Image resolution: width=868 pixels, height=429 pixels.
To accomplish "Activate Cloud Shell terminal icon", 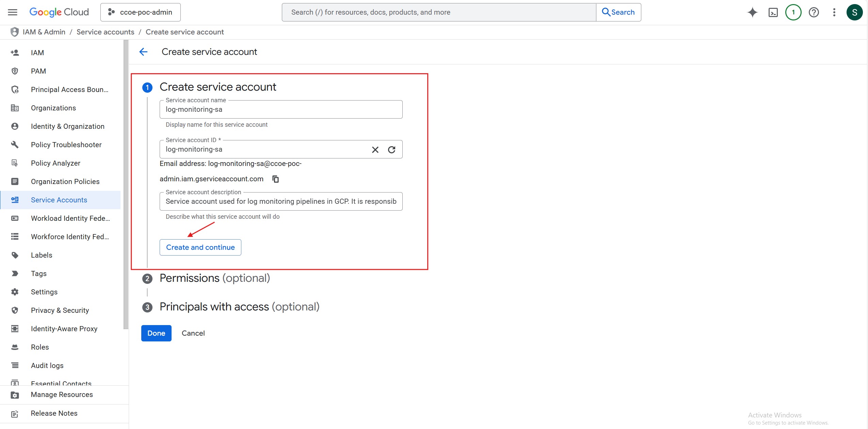I will (773, 13).
